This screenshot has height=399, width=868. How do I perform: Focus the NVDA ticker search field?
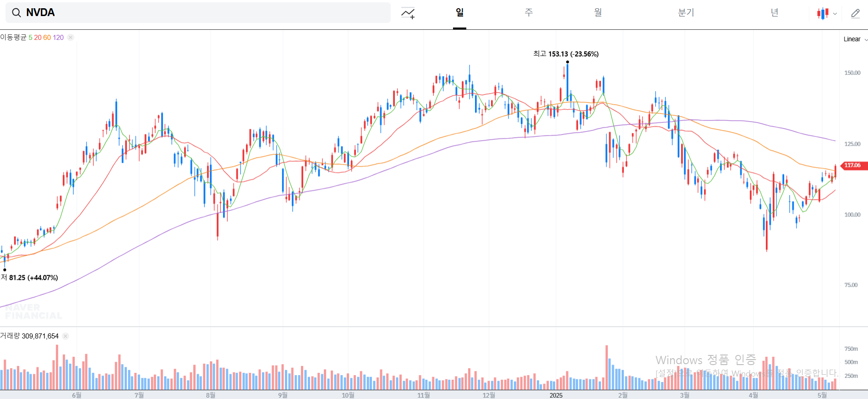pos(198,12)
